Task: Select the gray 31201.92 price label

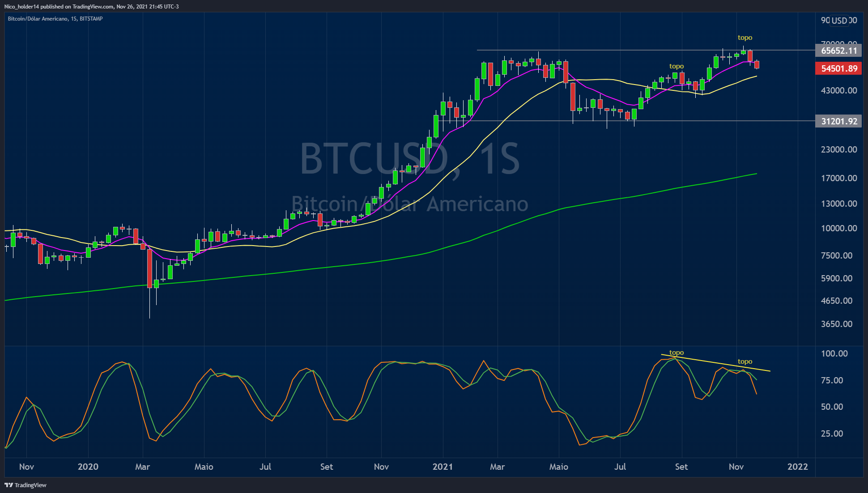Action: (x=839, y=121)
